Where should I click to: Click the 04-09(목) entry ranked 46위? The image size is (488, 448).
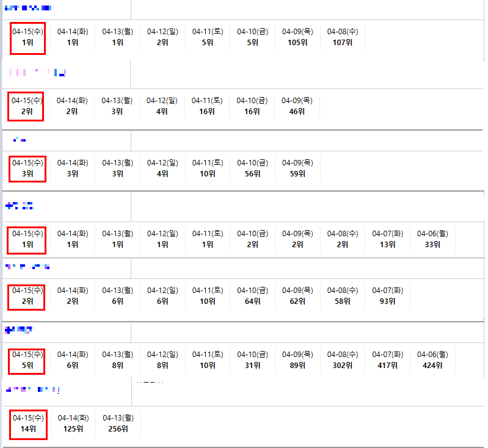(297, 106)
